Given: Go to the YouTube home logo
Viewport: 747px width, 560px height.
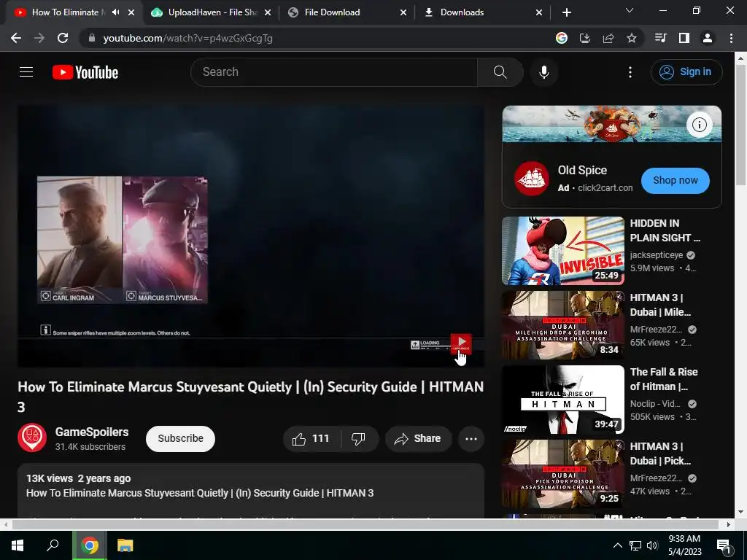Looking at the screenshot, I should [x=85, y=72].
